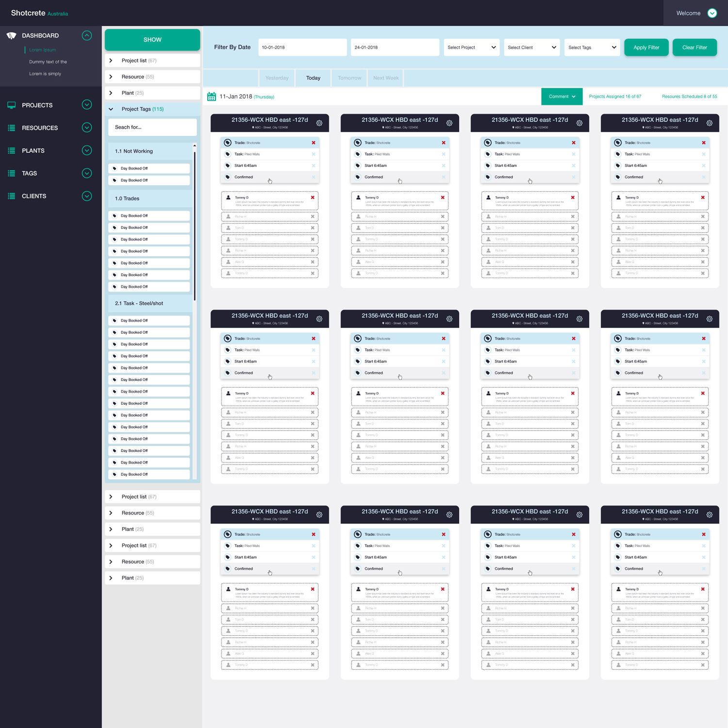
Task: Click the calendar icon beside 11-Jan 2018
Action: [212, 97]
